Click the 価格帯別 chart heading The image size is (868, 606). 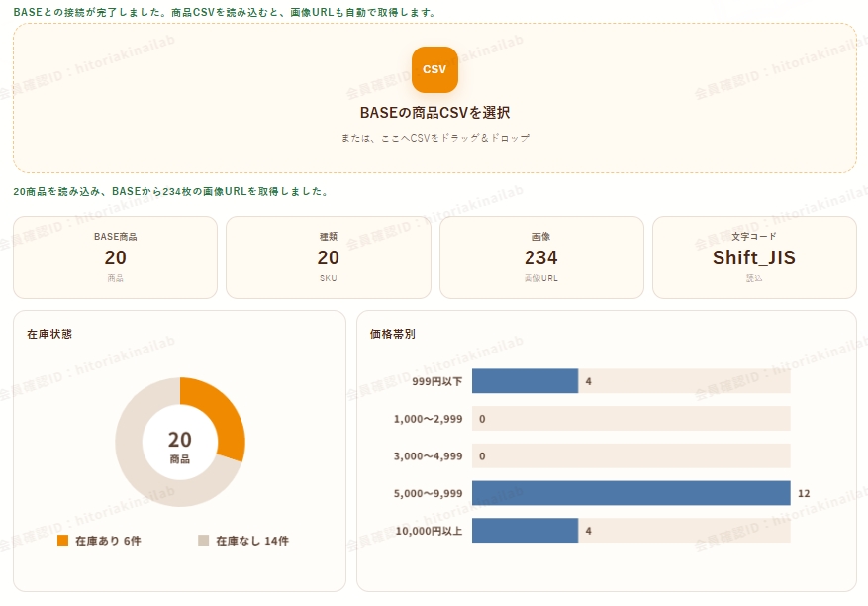(393, 334)
